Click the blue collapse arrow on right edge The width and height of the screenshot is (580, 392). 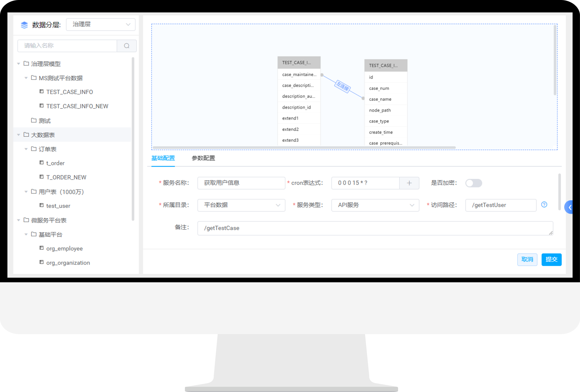(570, 207)
